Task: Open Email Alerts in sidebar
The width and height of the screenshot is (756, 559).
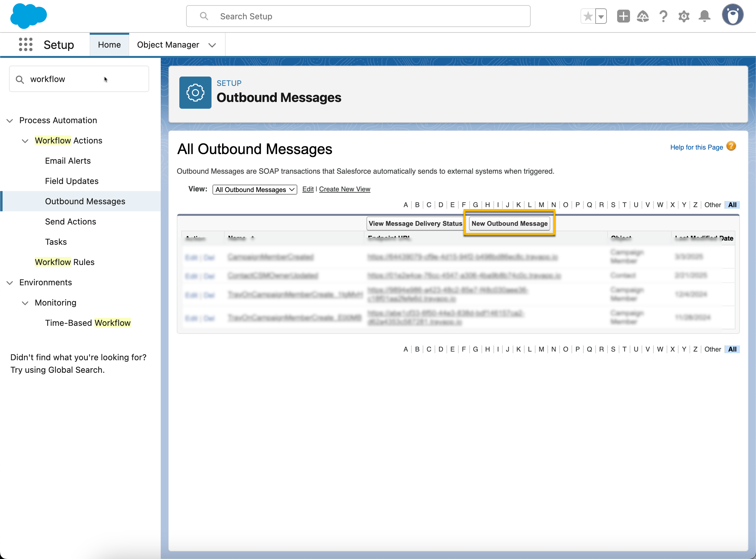Action: point(68,161)
